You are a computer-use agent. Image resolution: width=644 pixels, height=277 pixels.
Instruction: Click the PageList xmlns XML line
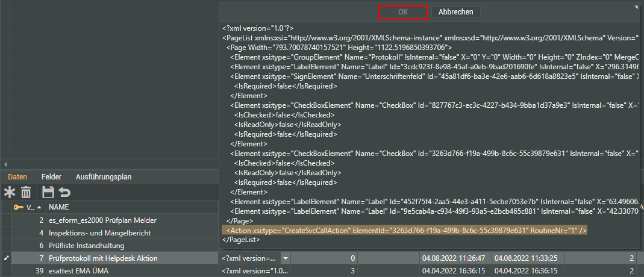point(431,38)
